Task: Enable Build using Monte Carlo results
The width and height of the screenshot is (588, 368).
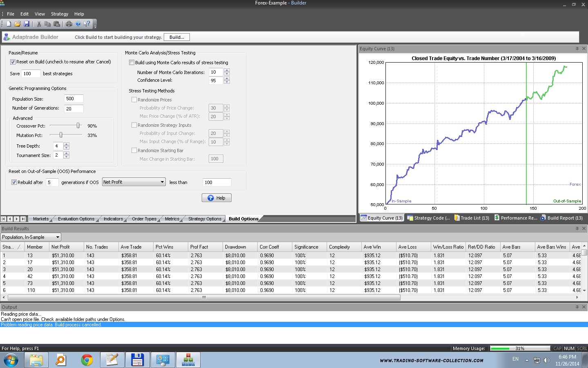Action: 131,63
